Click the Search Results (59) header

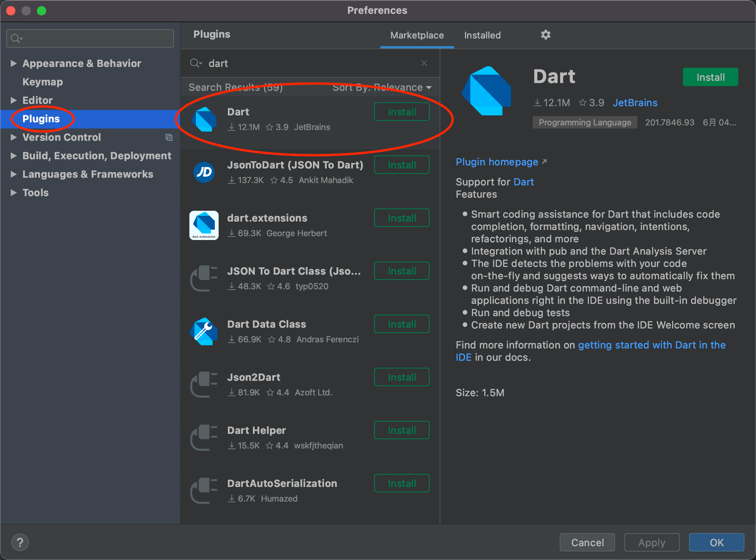pyautogui.click(x=236, y=87)
